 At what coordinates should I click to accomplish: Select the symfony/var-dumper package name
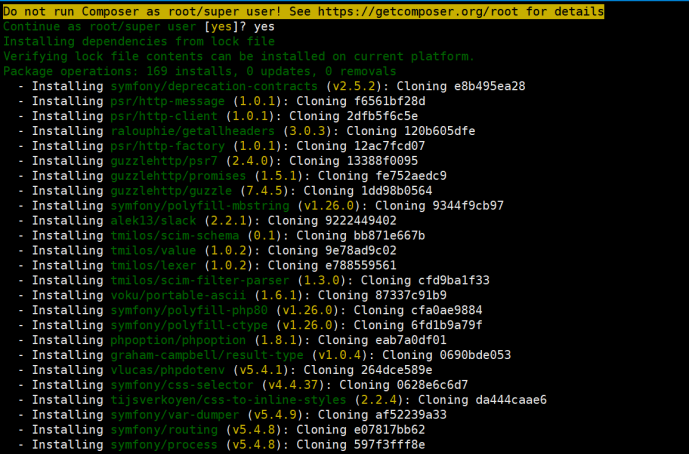175,415
